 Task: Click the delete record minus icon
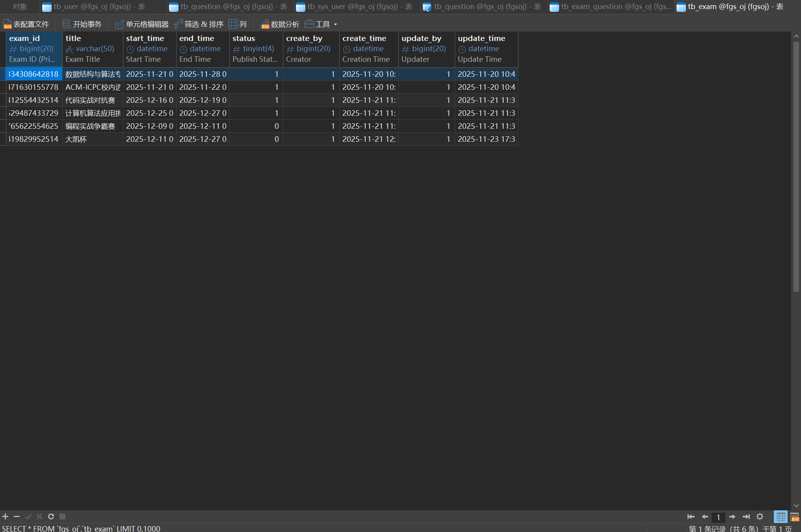(x=17, y=516)
